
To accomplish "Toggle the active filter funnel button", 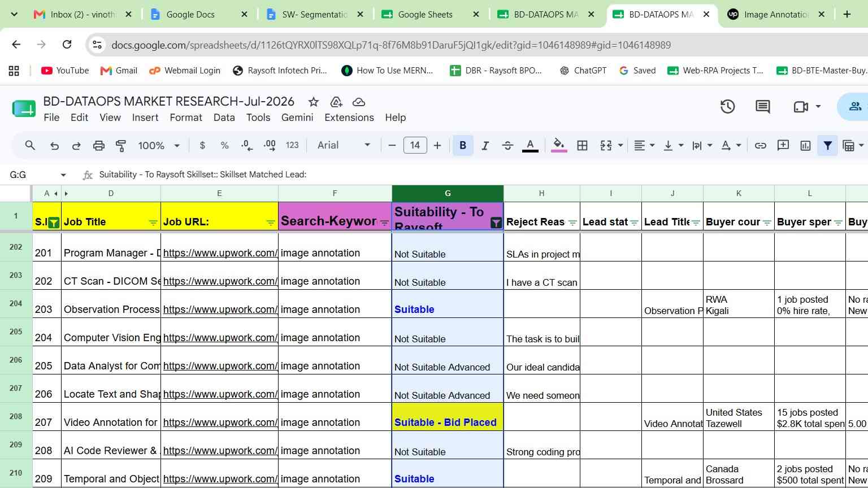I will (x=827, y=146).
